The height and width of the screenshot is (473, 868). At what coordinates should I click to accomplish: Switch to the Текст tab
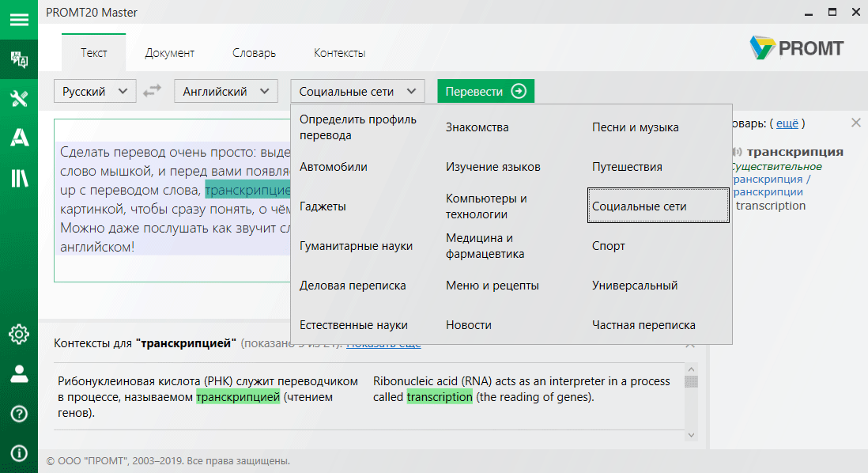click(x=93, y=53)
